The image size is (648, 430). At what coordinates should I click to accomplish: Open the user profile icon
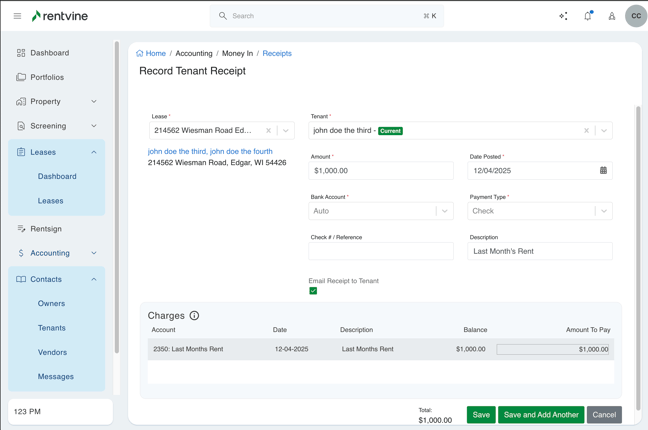click(611, 16)
